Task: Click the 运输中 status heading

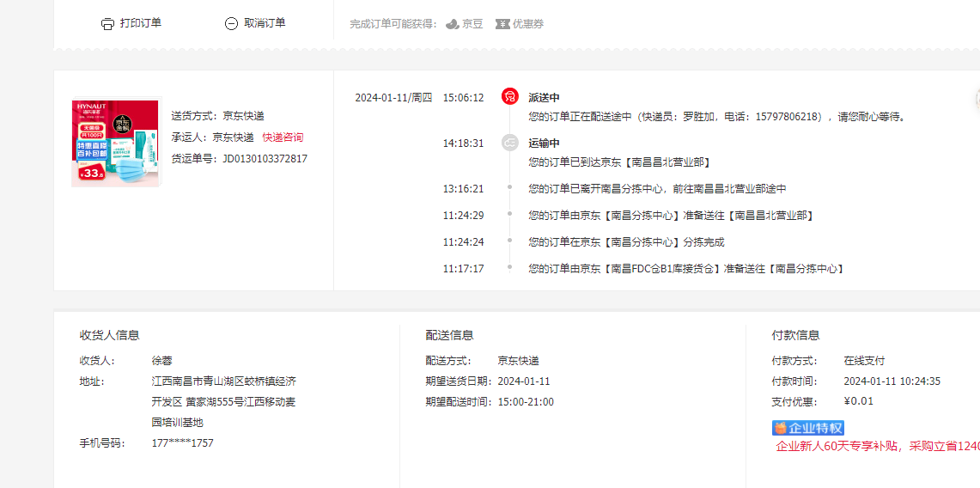Action: [x=544, y=143]
